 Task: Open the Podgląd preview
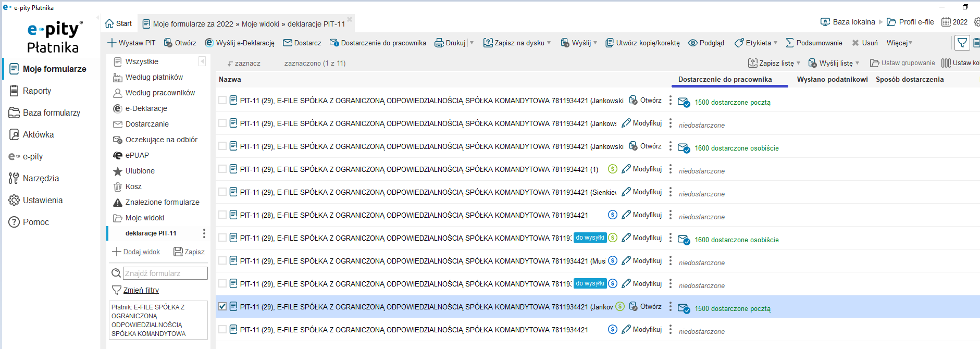click(706, 43)
